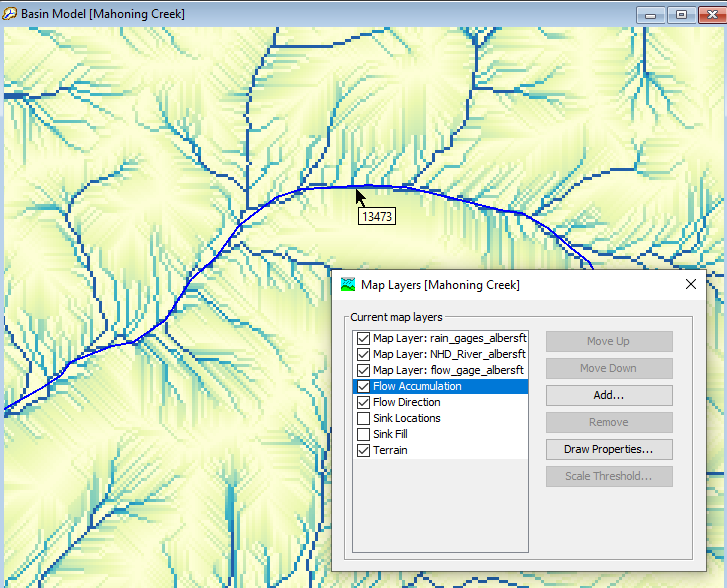Select the Sink Locations row text
The width and height of the screenshot is (727, 588).
click(x=407, y=418)
